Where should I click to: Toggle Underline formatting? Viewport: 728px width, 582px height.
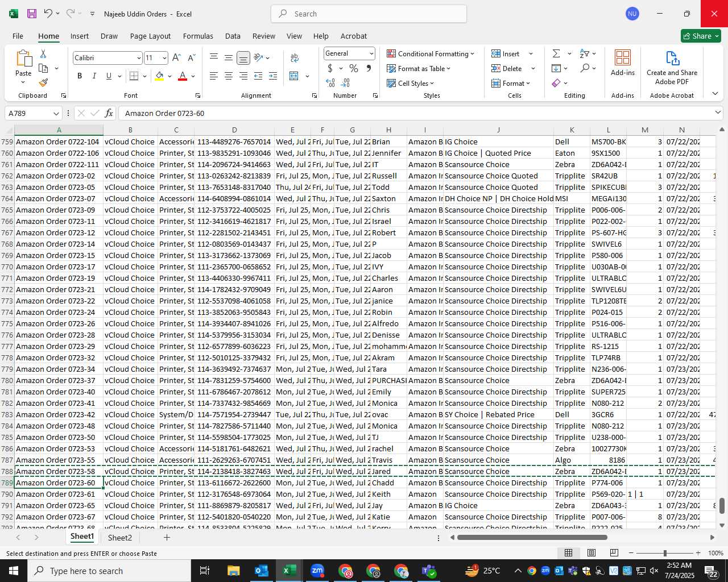(x=109, y=76)
